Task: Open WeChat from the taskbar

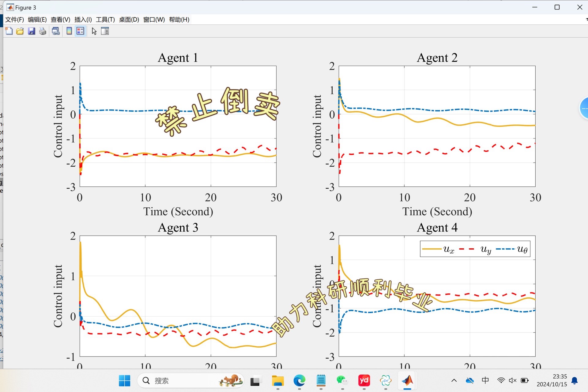Action: [342, 381]
